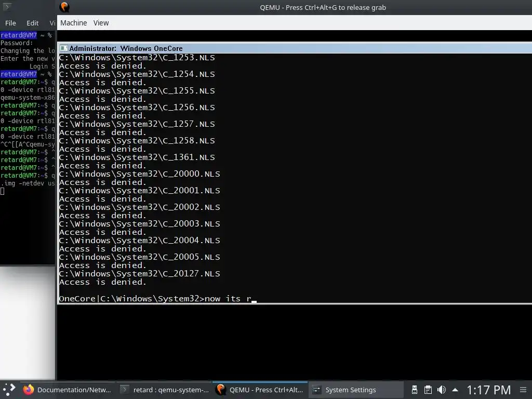
Task: Click 'Password:' line in terminal
Action: coord(17,43)
